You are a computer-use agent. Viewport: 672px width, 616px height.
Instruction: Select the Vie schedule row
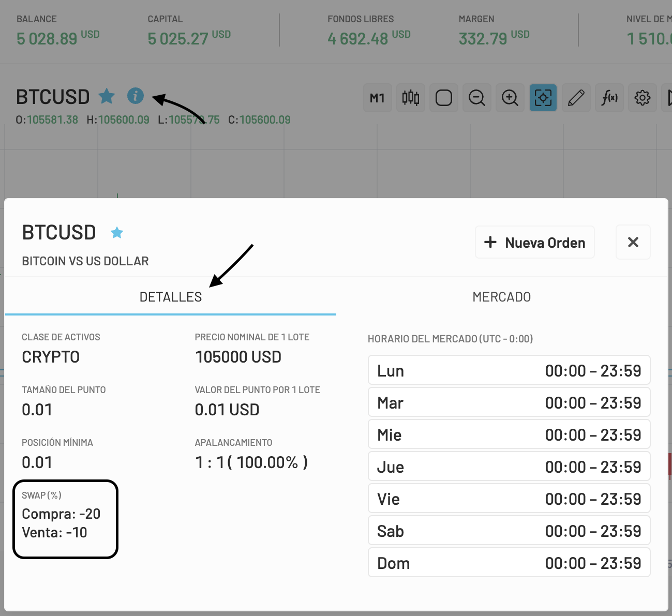(509, 499)
